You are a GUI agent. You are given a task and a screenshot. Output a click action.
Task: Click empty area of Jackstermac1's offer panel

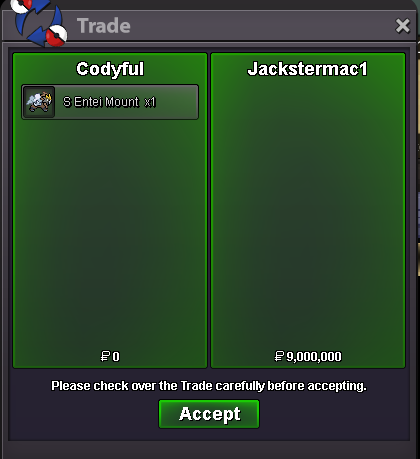pos(308,213)
